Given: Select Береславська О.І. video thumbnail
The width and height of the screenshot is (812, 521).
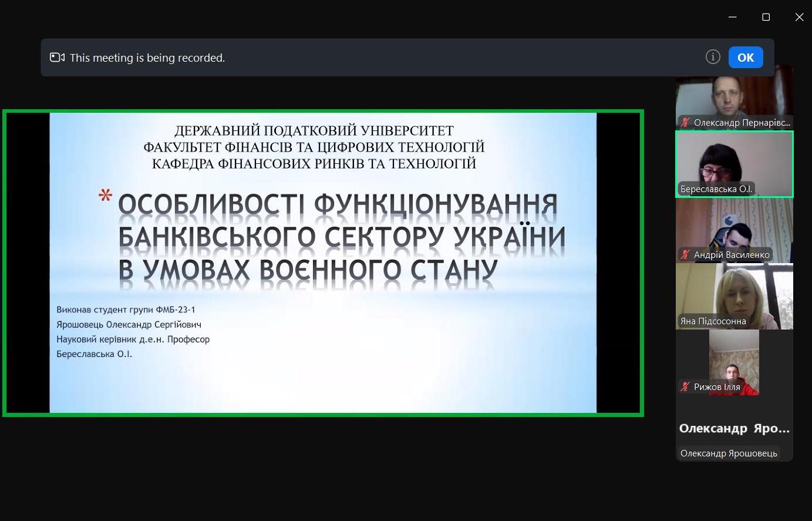Looking at the screenshot, I should click(734, 164).
